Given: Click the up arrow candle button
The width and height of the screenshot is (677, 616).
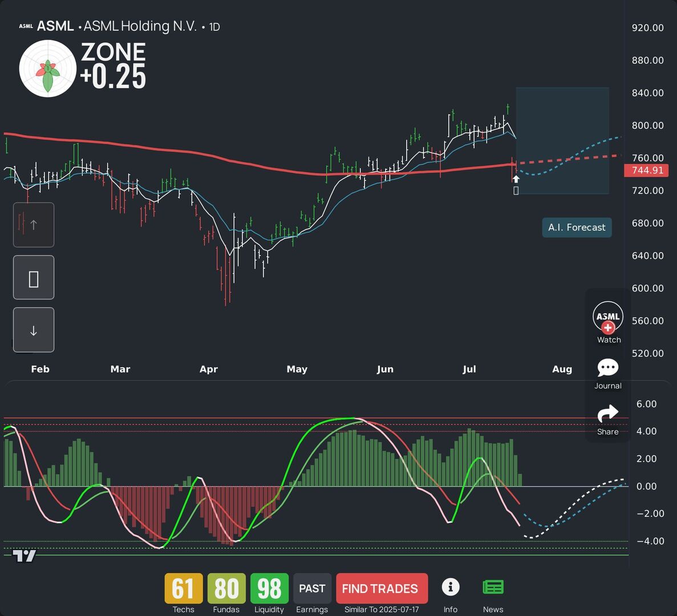Looking at the screenshot, I should click(x=34, y=225).
